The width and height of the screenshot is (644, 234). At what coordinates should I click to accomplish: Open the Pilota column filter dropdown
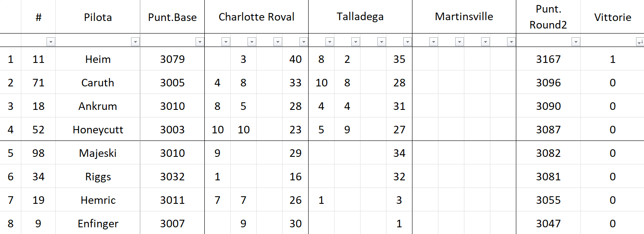(x=135, y=42)
